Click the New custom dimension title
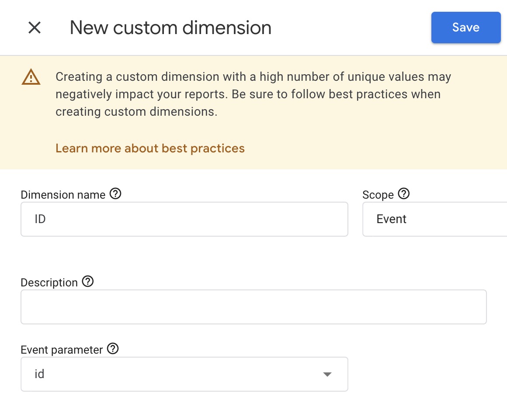This screenshot has height=420, width=507. (x=170, y=28)
